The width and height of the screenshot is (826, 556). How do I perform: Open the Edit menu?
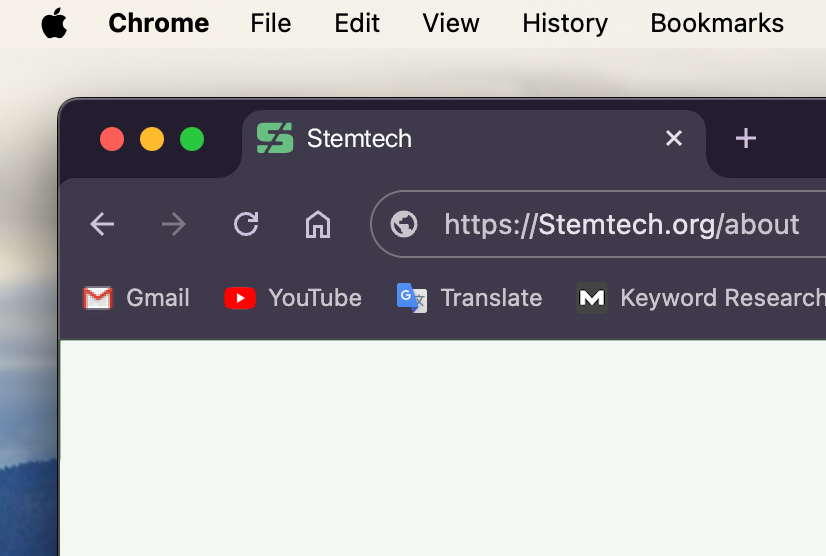click(x=357, y=23)
